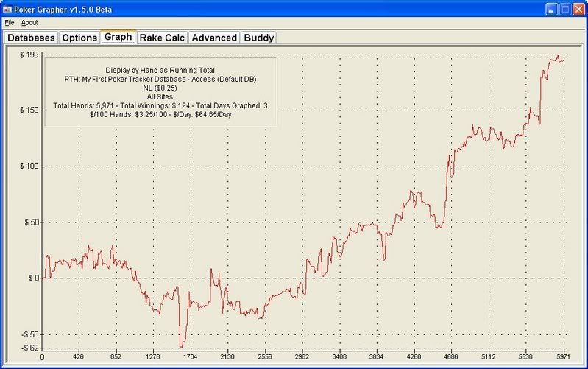Click the "$ 150" y-axis label

tap(29, 110)
